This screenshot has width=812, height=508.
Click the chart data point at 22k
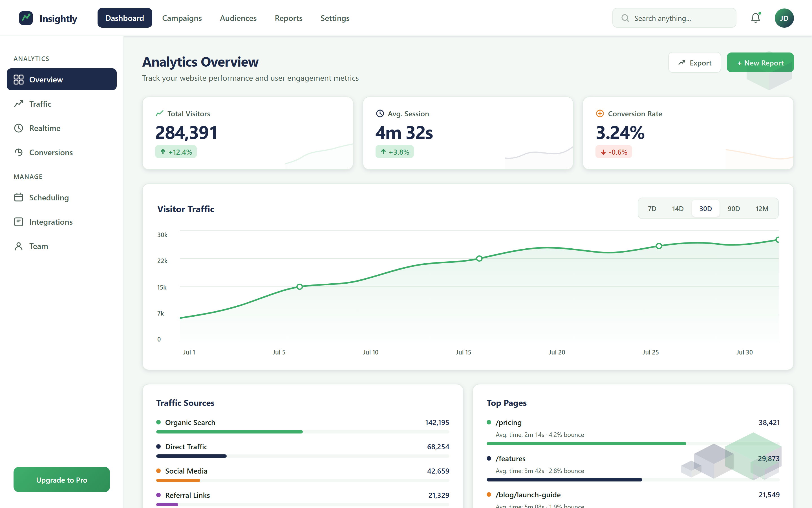(479, 258)
